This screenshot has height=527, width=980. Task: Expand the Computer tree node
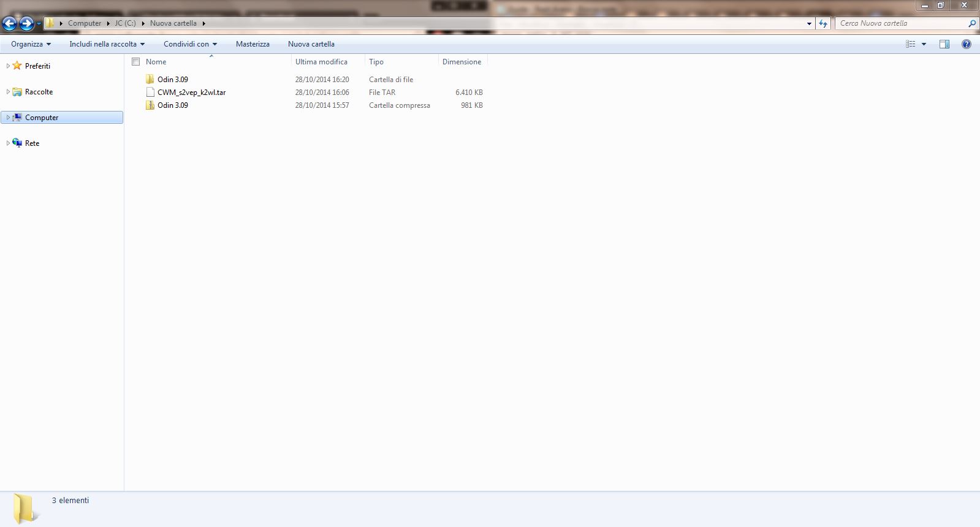pos(7,118)
